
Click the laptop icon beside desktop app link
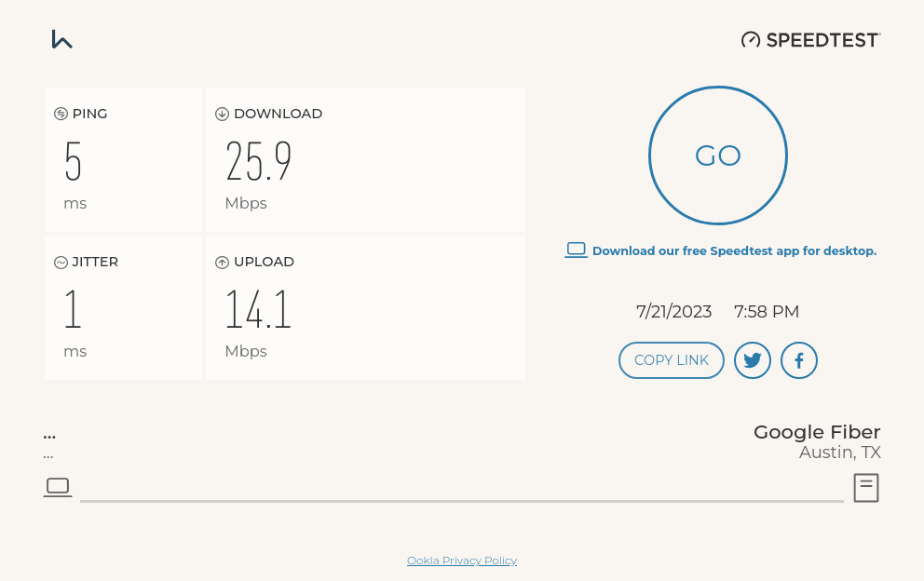tap(576, 250)
